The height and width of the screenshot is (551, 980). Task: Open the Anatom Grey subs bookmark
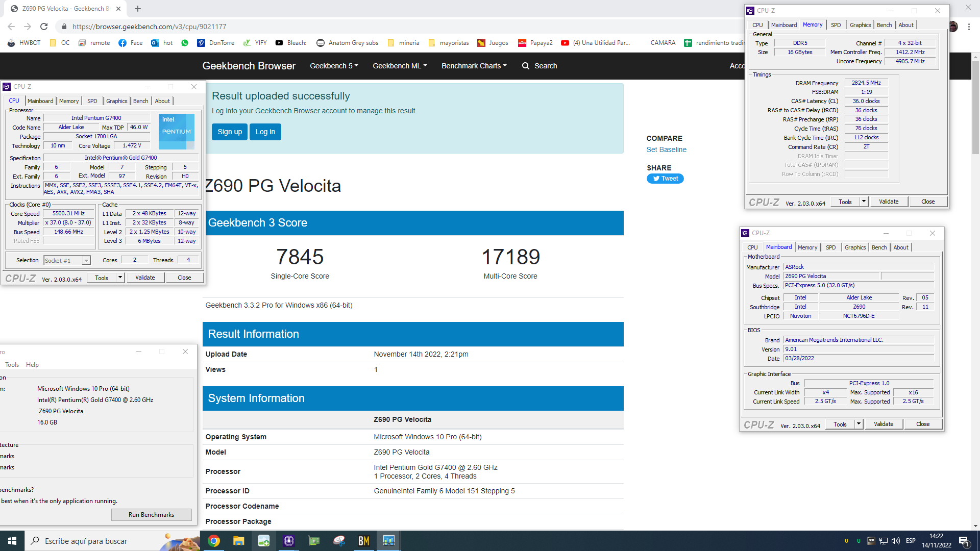click(348, 43)
